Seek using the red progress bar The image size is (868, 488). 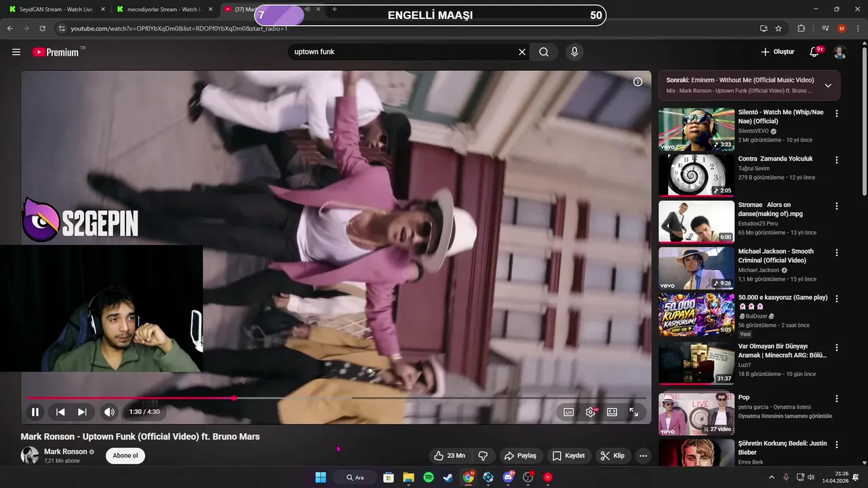[x=336, y=398]
